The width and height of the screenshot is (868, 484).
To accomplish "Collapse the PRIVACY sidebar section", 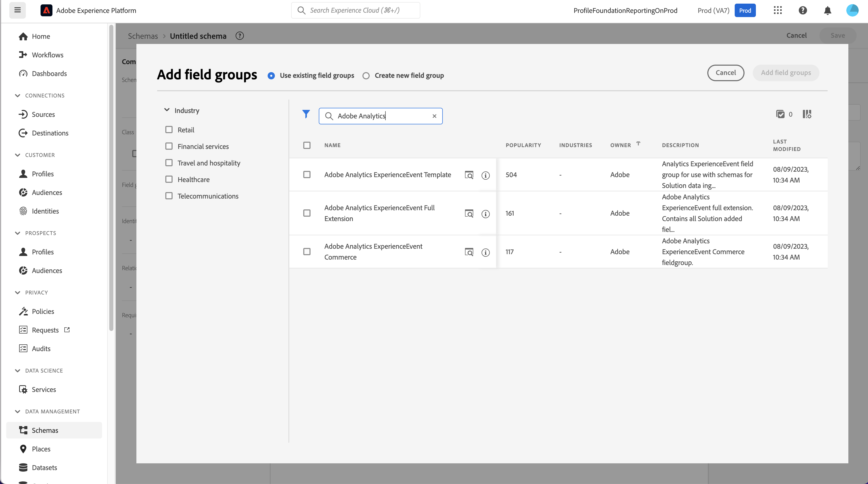I will pos(18,292).
